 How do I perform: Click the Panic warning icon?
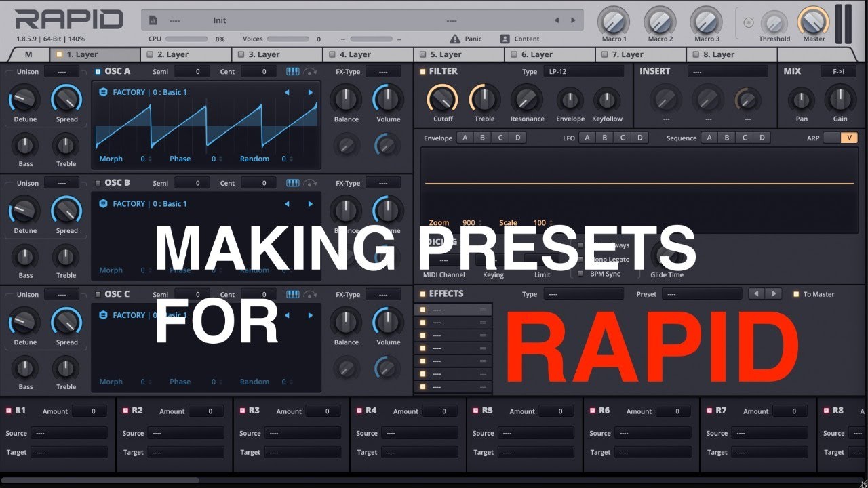coord(454,39)
